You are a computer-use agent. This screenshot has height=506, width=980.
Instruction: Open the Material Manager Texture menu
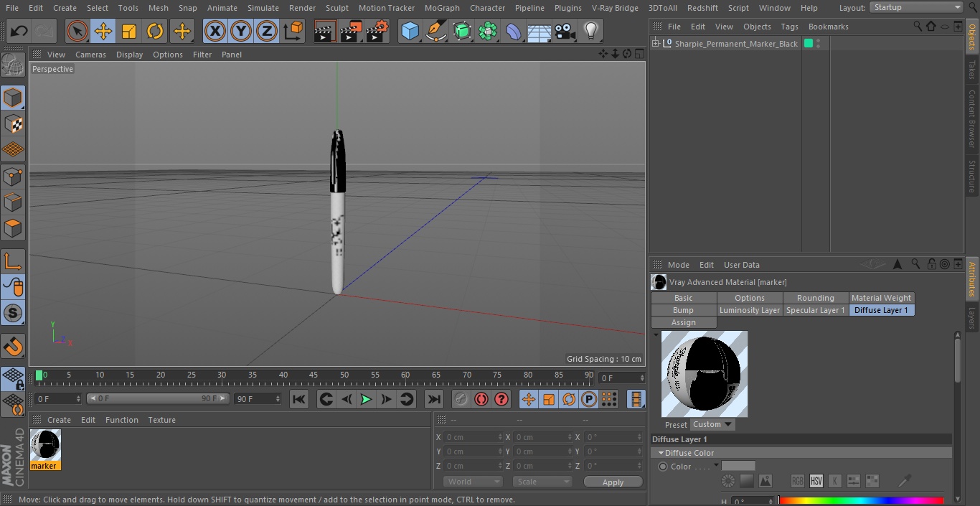[x=161, y=420]
